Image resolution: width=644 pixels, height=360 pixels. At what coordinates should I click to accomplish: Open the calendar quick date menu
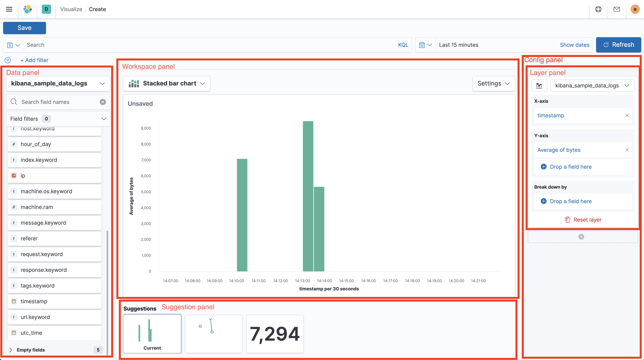click(425, 45)
